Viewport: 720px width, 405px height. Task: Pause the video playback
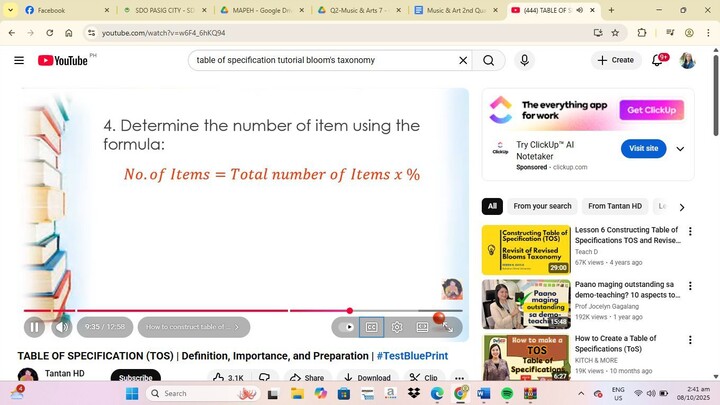pyautogui.click(x=34, y=327)
